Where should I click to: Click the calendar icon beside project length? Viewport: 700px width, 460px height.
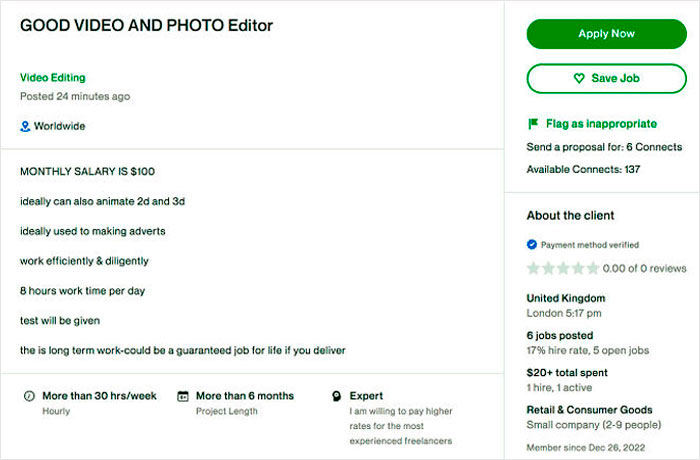(182, 396)
